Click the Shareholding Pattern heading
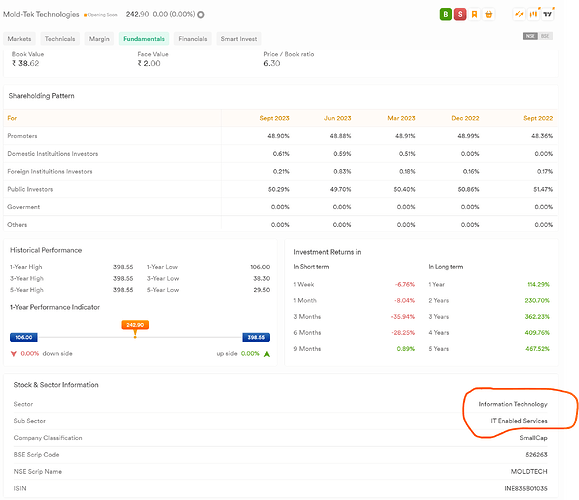Image resolution: width=579 pixels, height=500 pixels. tap(41, 96)
